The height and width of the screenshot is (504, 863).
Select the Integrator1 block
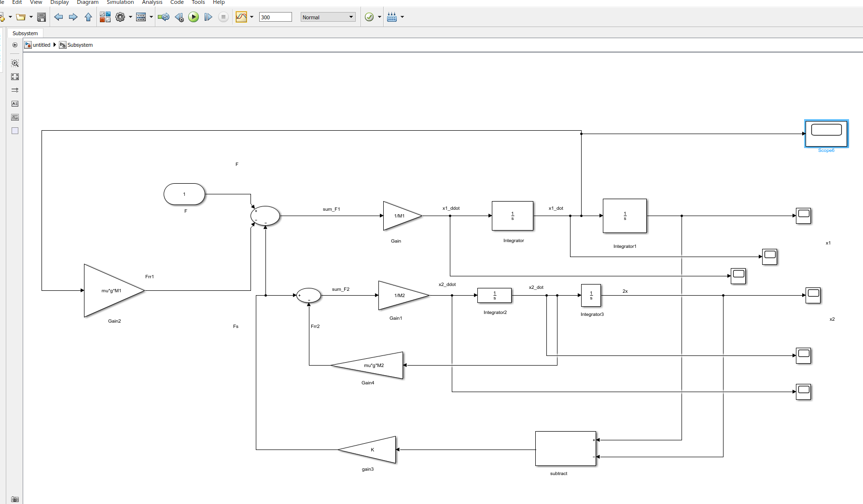coord(625,216)
